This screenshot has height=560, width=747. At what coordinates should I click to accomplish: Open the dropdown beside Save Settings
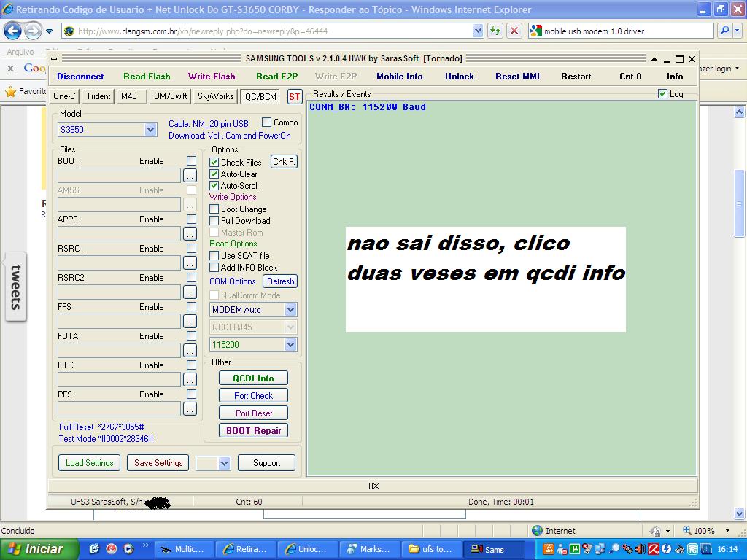tap(224, 463)
